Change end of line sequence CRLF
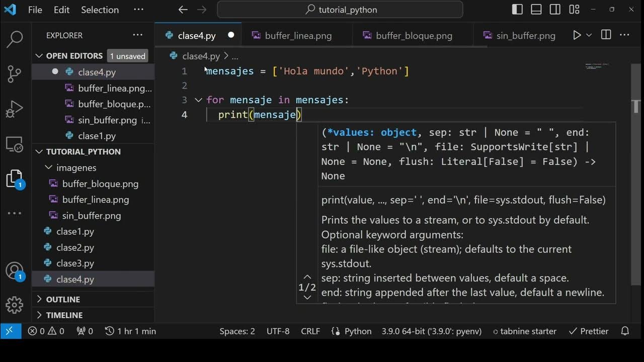644x362 pixels. [310, 331]
